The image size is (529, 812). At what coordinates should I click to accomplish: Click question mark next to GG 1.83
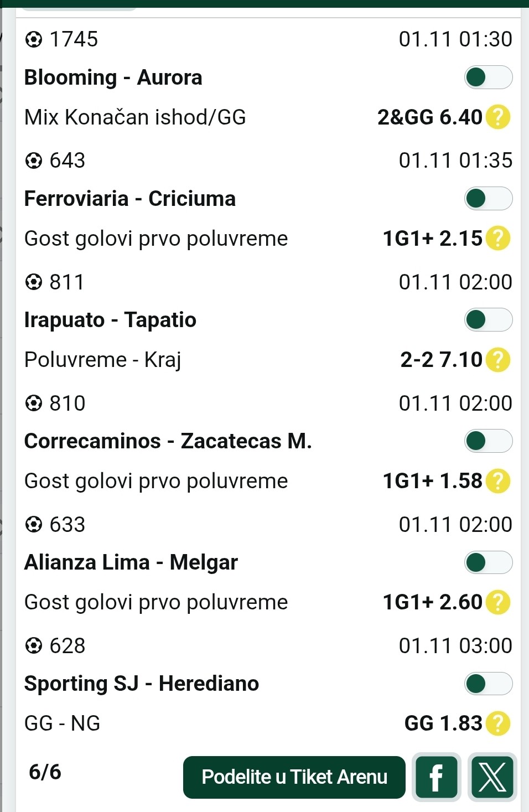(497, 723)
